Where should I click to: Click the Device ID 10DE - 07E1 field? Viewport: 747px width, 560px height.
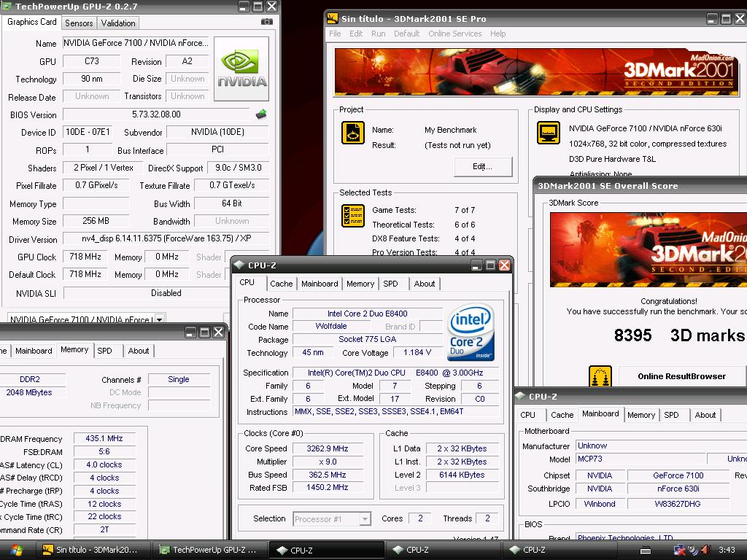(x=88, y=132)
